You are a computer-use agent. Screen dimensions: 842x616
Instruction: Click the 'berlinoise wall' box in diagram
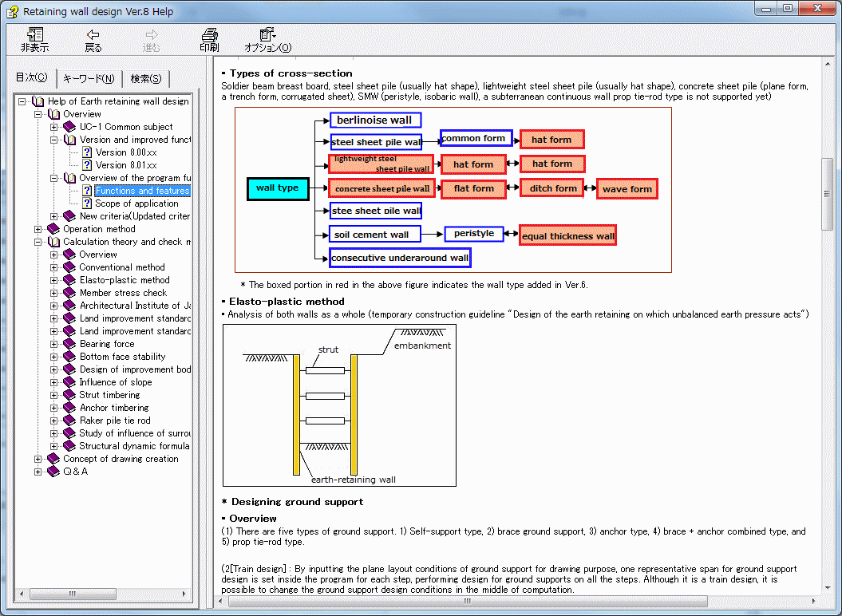click(x=375, y=120)
